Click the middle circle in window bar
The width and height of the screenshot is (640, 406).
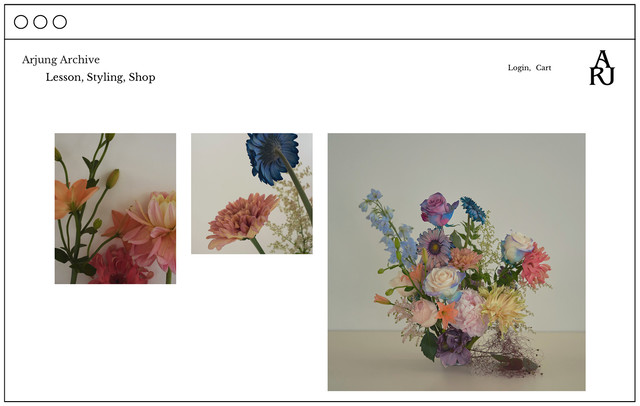pos(40,22)
